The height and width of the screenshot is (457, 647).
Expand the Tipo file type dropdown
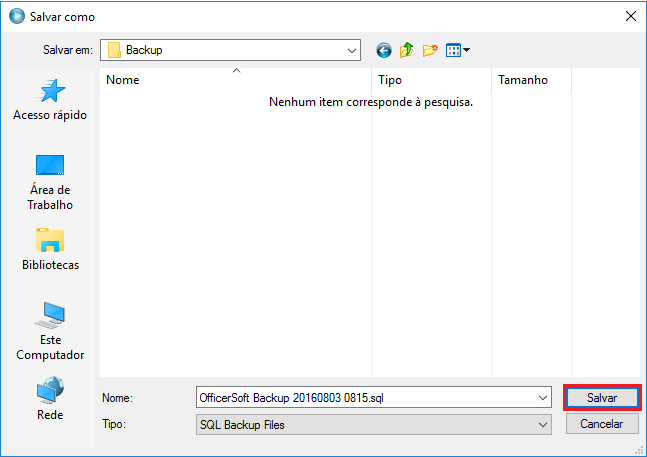543,424
